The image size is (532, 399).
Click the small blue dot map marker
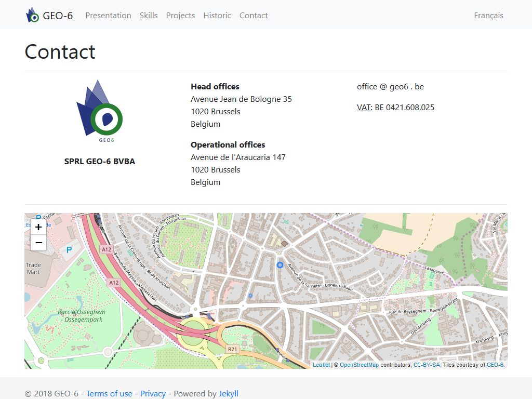click(x=250, y=296)
